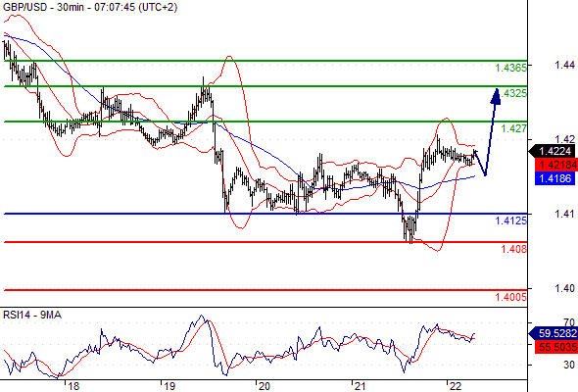Select the 1.4365 green resistance label
Screen dimensions: 578x392
tap(511, 68)
